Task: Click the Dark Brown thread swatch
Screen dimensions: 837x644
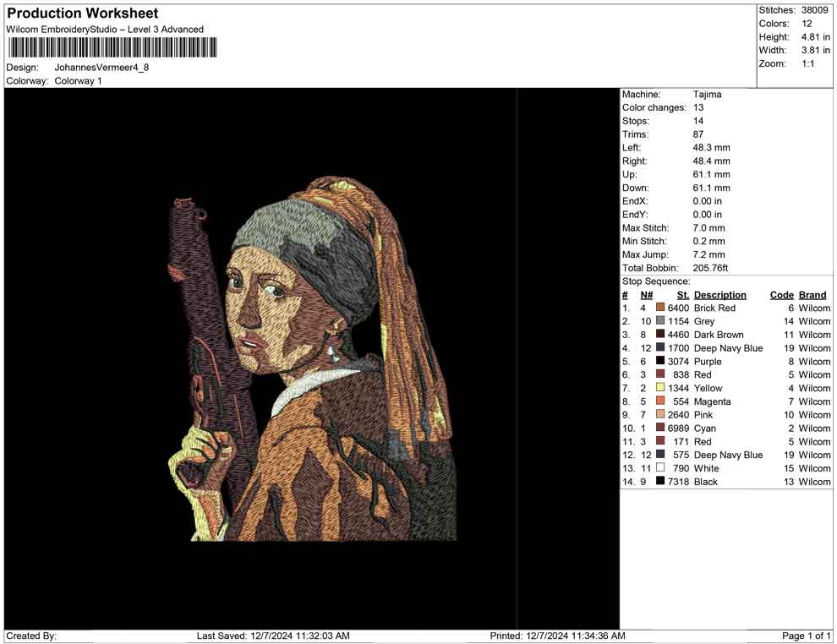Action: (660, 335)
